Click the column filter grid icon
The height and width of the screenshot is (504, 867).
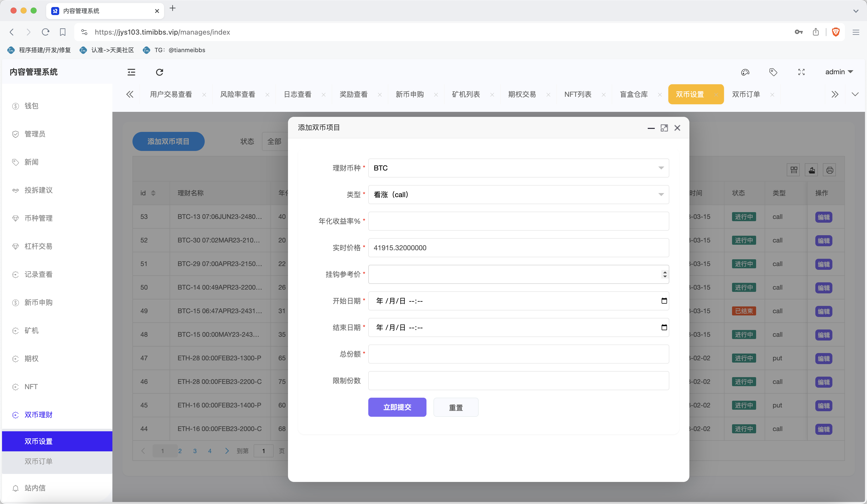coord(794,170)
